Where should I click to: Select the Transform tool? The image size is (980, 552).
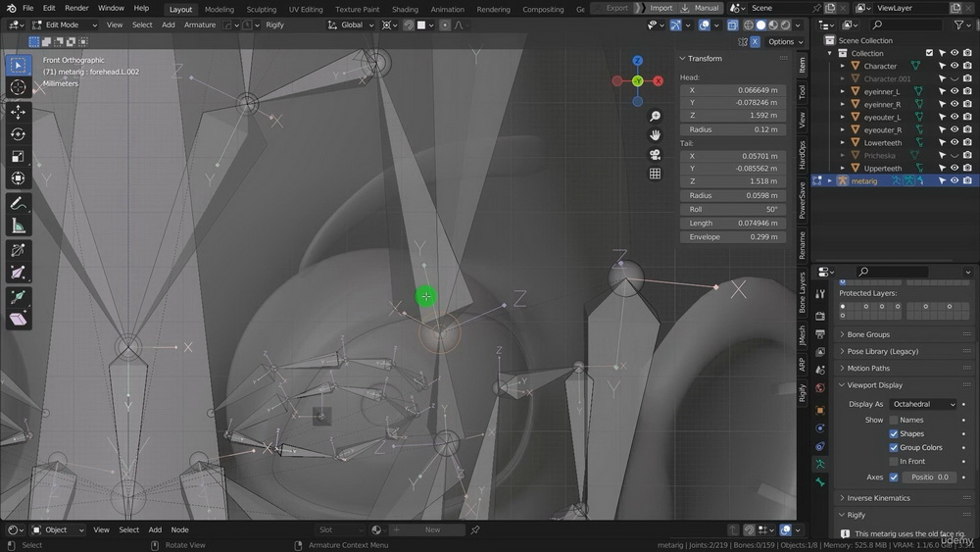pos(18,178)
